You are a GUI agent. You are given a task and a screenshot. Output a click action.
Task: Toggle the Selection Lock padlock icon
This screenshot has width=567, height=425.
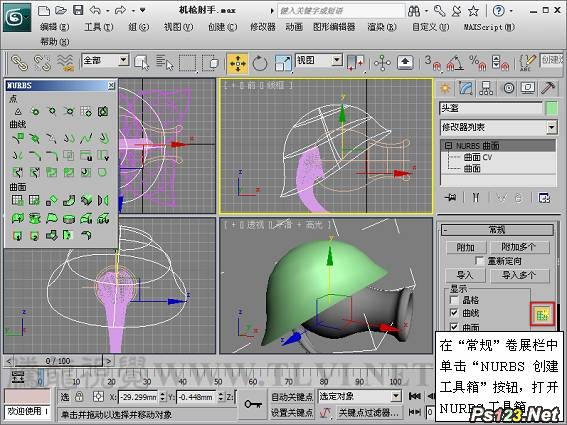[79, 397]
